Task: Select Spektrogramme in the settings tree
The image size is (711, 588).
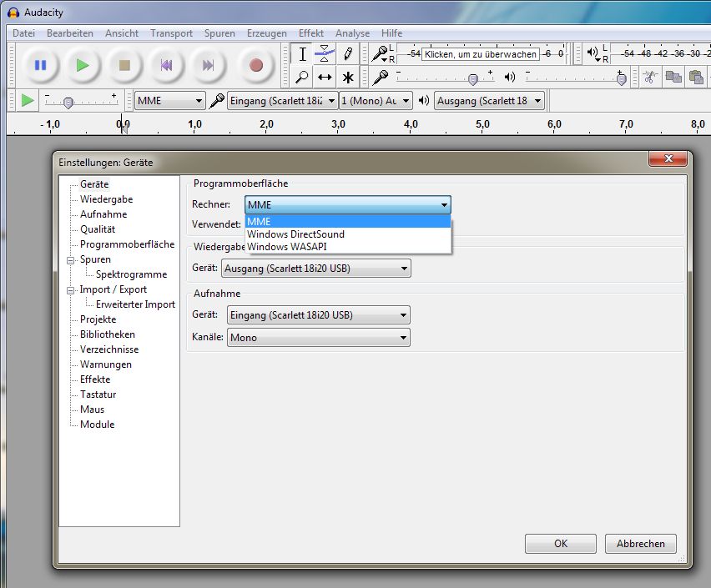Action: pyautogui.click(x=132, y=274)
